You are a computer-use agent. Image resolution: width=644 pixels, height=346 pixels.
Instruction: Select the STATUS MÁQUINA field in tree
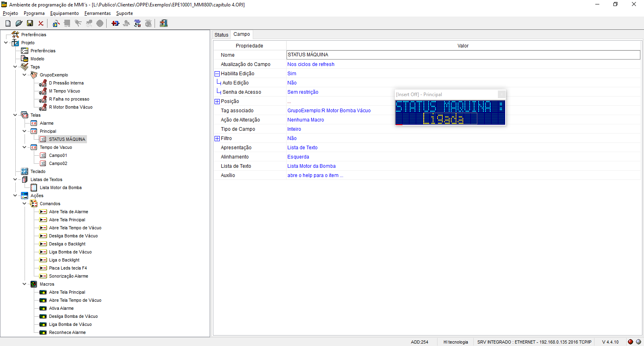pyautogui.click(x=67, y=139)
